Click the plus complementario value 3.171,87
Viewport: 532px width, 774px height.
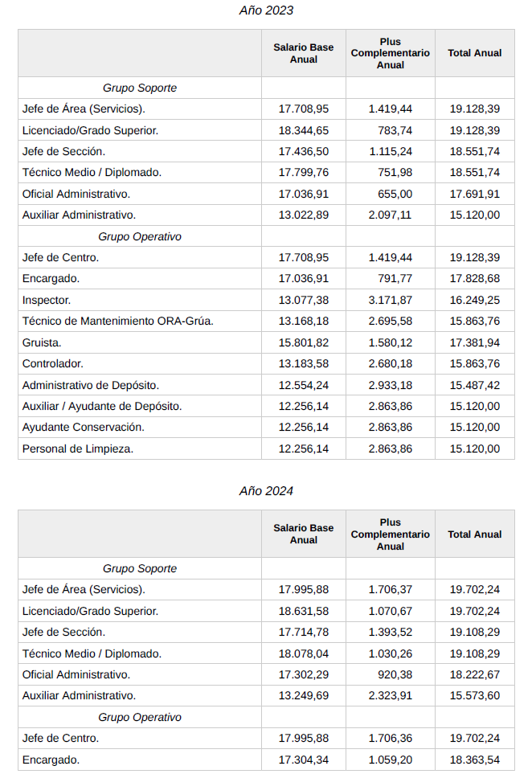coord(391,300)
